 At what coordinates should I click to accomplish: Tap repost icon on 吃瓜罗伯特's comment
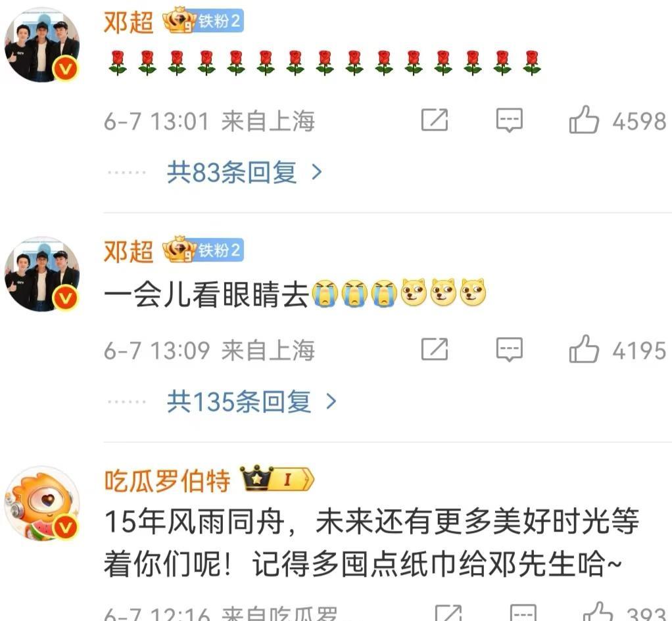point(448,613)
